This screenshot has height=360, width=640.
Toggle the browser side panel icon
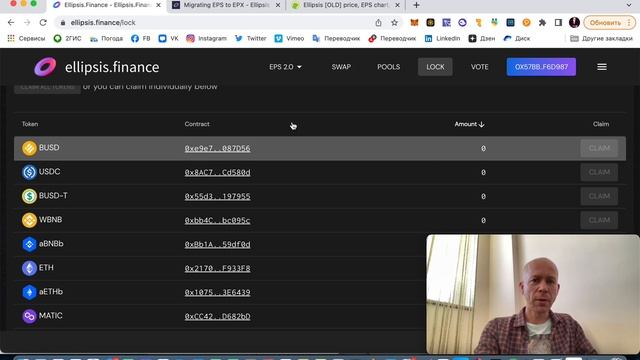[558, 22]
